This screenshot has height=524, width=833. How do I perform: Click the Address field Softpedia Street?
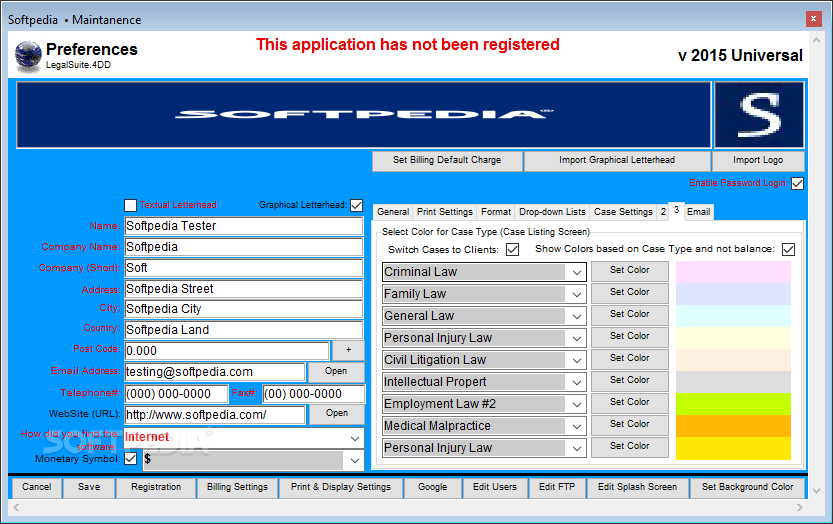pyautogui.click(x=243, y=289)
